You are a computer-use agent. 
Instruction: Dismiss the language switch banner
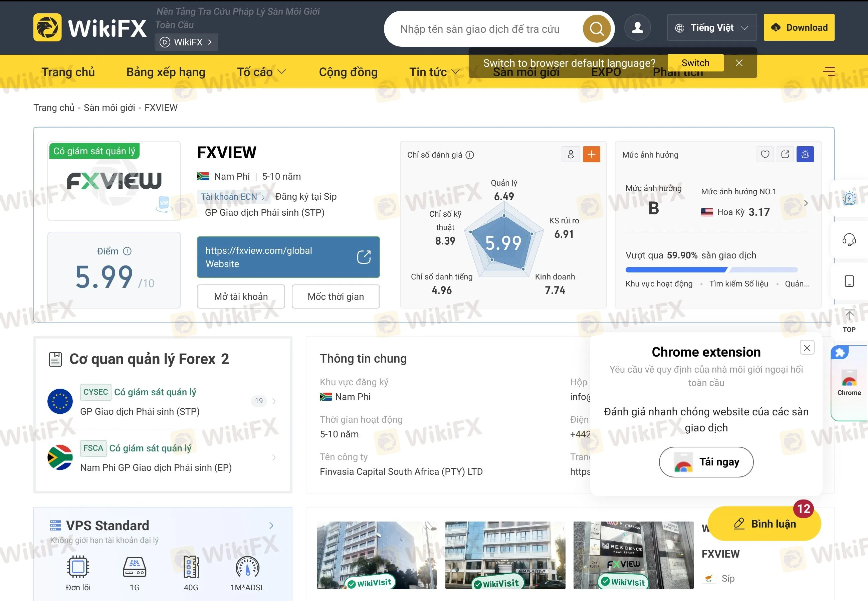click(x=739, y=63)
